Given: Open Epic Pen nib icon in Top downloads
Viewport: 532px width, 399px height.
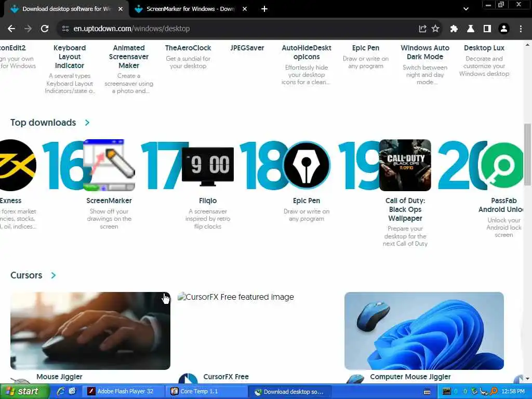Looking at the screenshot, I should coord(307,165).
